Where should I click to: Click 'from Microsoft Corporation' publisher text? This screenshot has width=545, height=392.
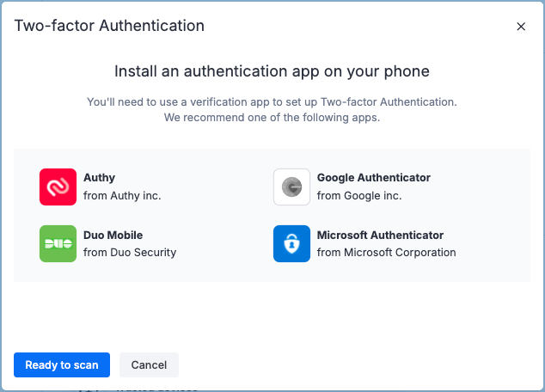coord(386,252)
